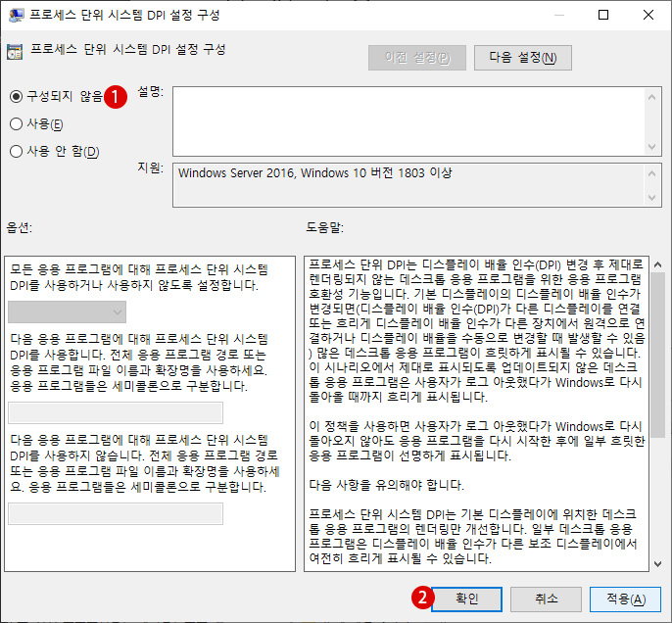Click the '도움말:' label
672x623 pixels.
coord(324,227)
